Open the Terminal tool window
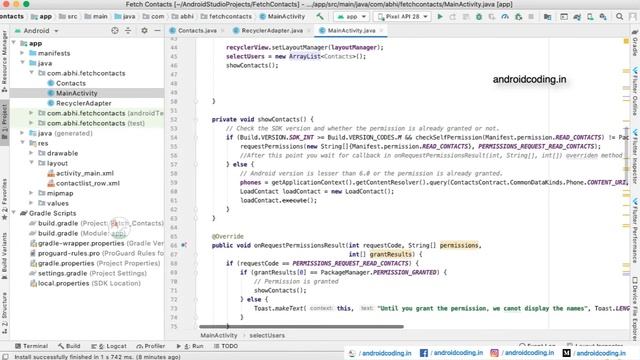640x360 pixels. (31, 346)
